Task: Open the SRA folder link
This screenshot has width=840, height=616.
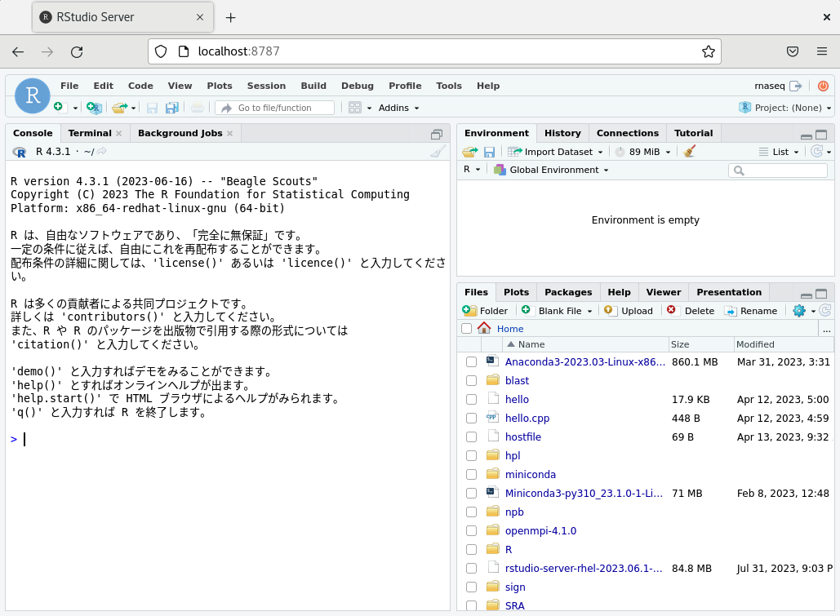Action: click(x=515, y=606)
